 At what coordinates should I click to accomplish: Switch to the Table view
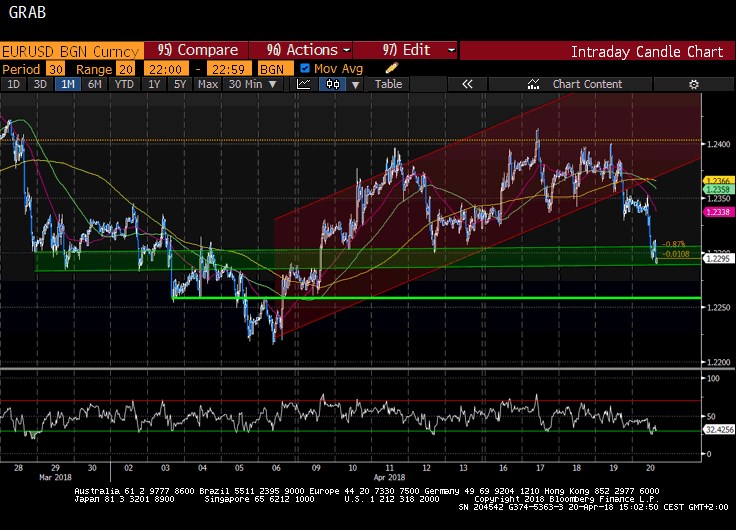(x=388, y=85)
